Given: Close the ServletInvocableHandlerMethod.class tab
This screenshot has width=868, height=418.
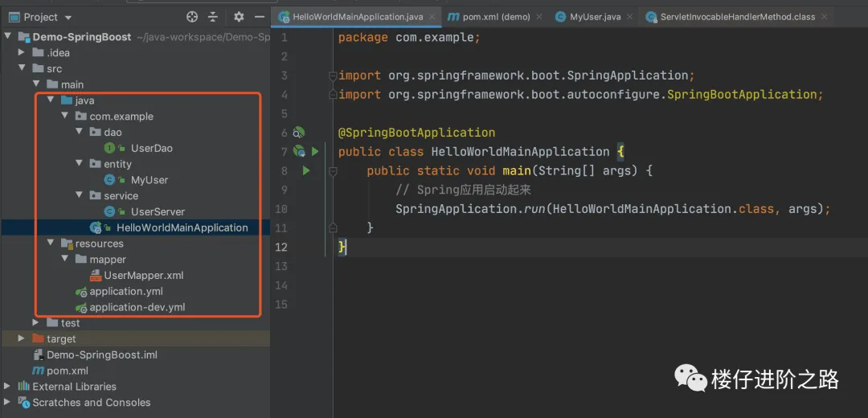Looking at the screenshot, I should coord(823,17).
